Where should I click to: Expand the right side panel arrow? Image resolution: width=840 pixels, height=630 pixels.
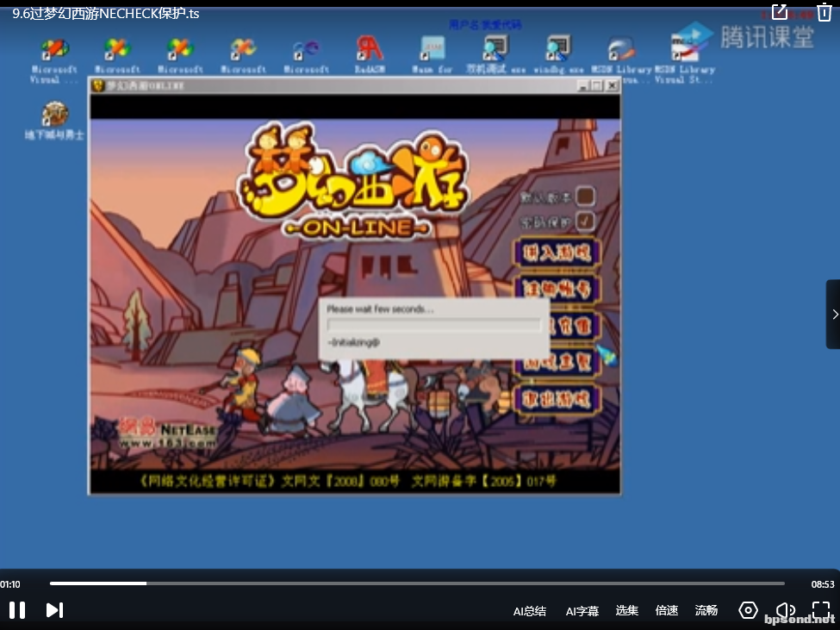pyautogui.click(x=833, y=314)
